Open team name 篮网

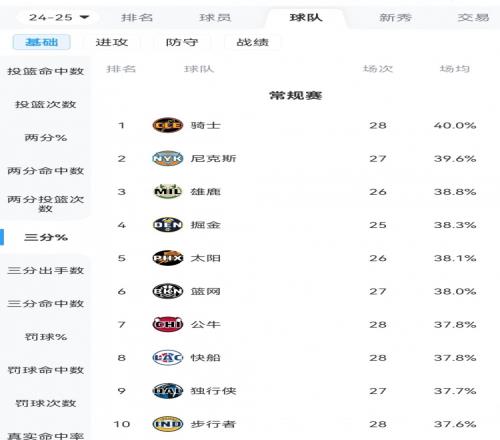[x=205, y=291]
